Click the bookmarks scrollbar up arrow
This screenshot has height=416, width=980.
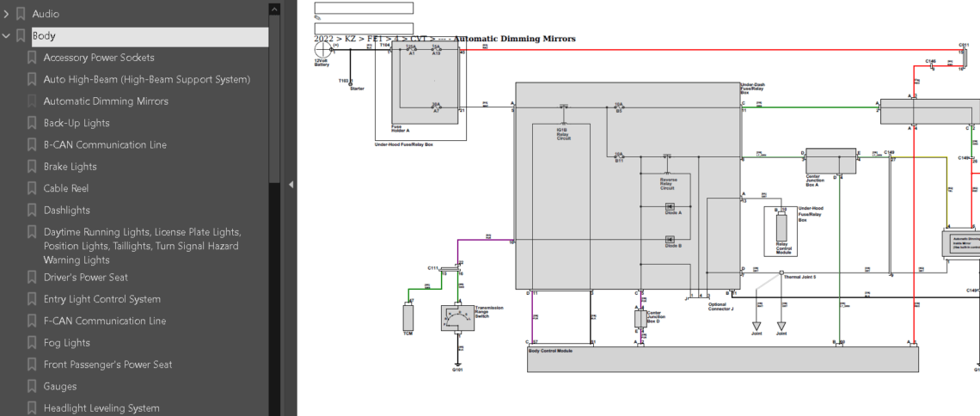pyautogui.click(x=274, y=9)
